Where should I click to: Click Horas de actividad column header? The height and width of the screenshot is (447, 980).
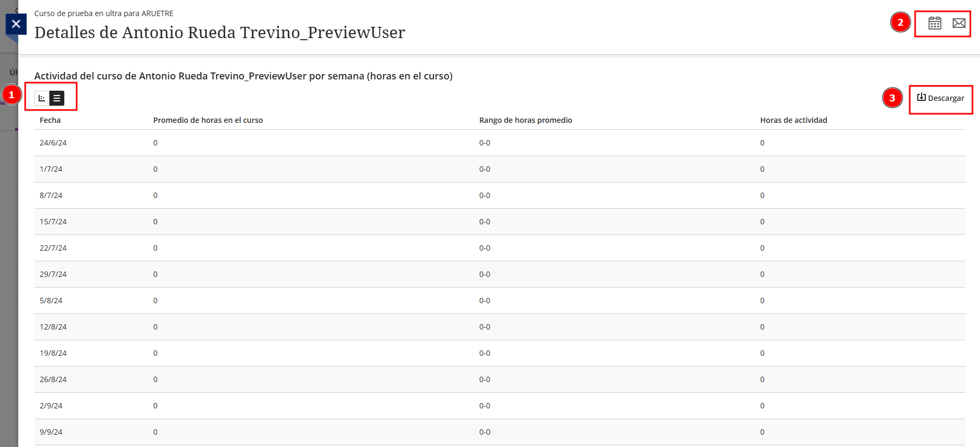(793, 120)
